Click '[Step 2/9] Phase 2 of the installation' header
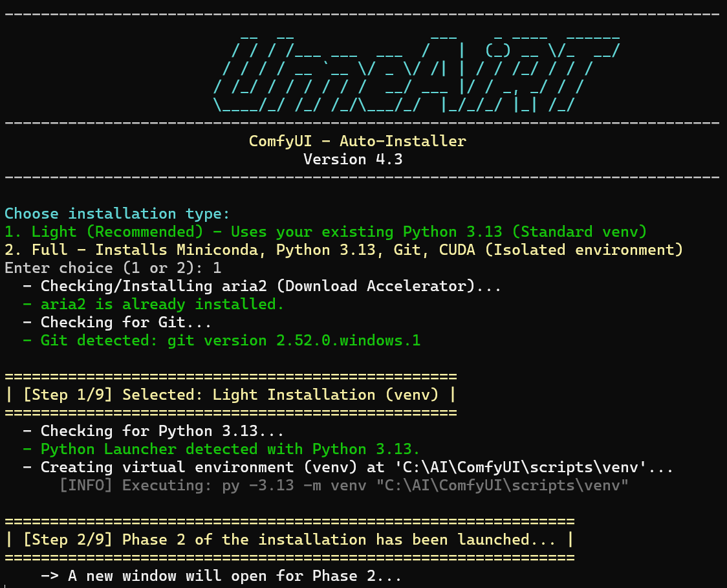Image resolution: width=727 pixels, height=588 pixels. pyautogui.click(x=290, y=539)
